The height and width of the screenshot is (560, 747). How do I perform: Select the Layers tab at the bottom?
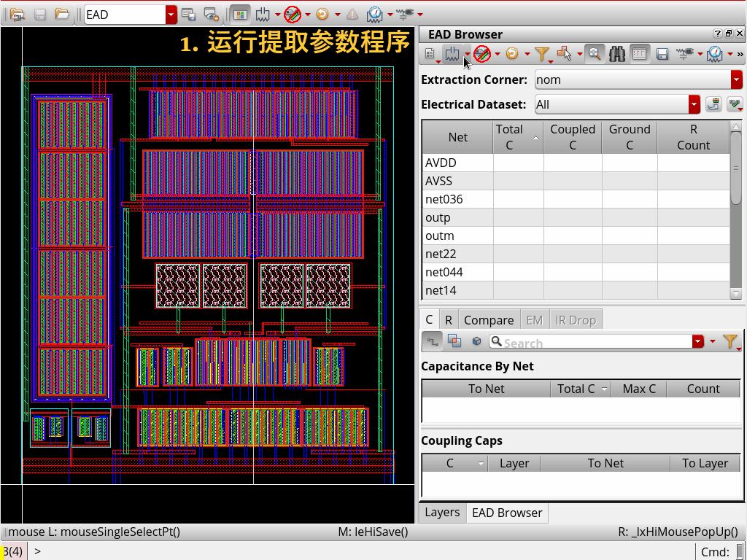coord(442,513)
